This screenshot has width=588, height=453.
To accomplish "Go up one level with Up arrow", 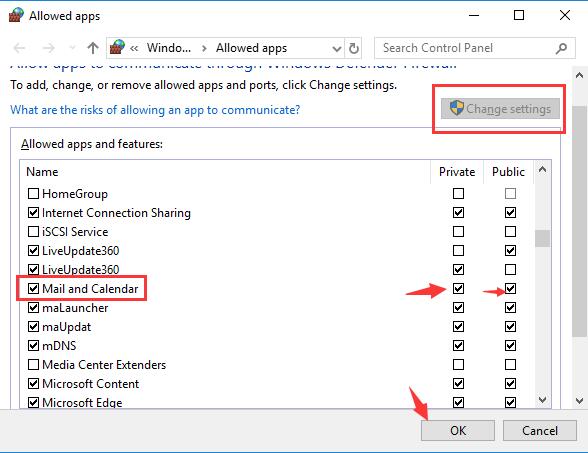I will (x=93, y=48).
